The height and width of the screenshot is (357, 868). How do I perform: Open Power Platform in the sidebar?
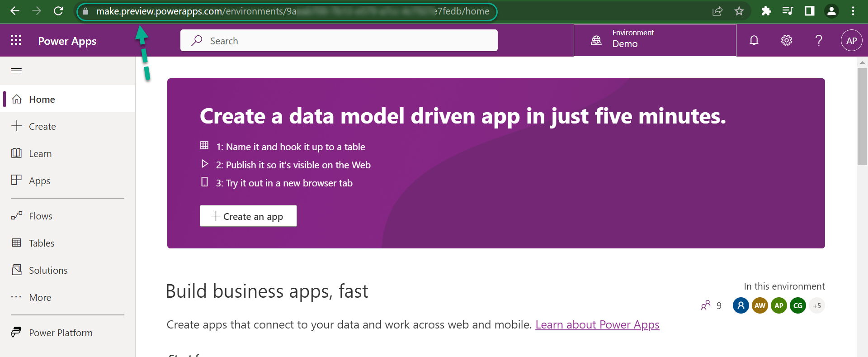pyautogui.click(x=68, y=333)
